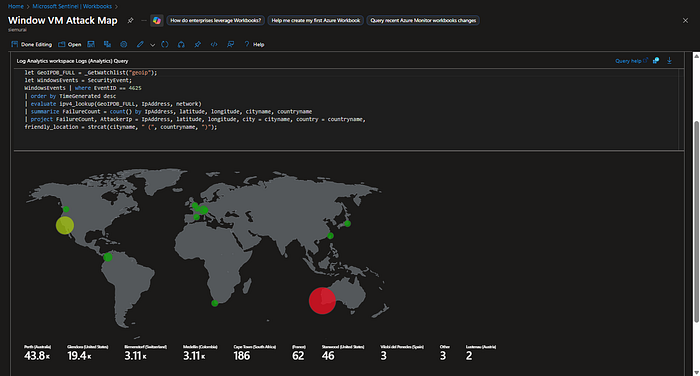The image size is (700, 376).
Task: Download query results with the arrow icon
Action: 669,61
